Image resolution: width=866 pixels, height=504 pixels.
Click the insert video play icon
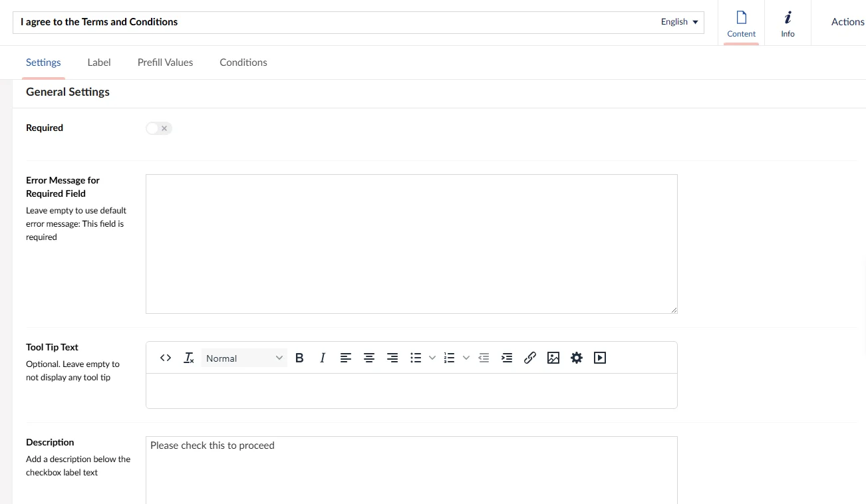[600, 358]
